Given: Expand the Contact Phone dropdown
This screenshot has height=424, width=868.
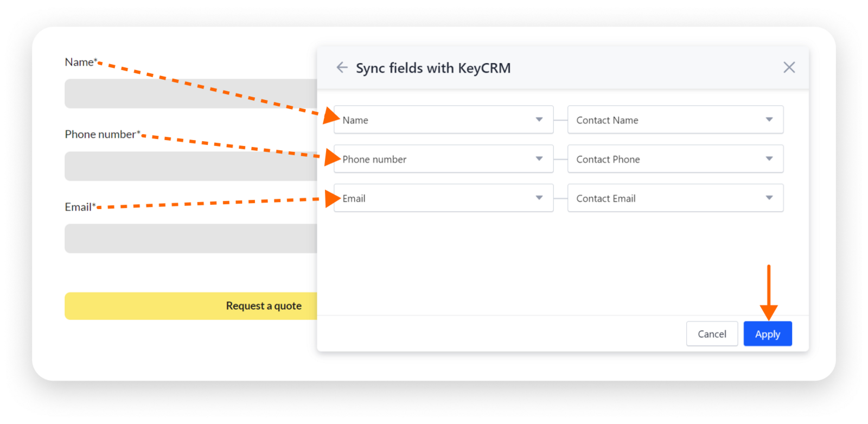Looking at the screenshot, I should click(675, 159).
